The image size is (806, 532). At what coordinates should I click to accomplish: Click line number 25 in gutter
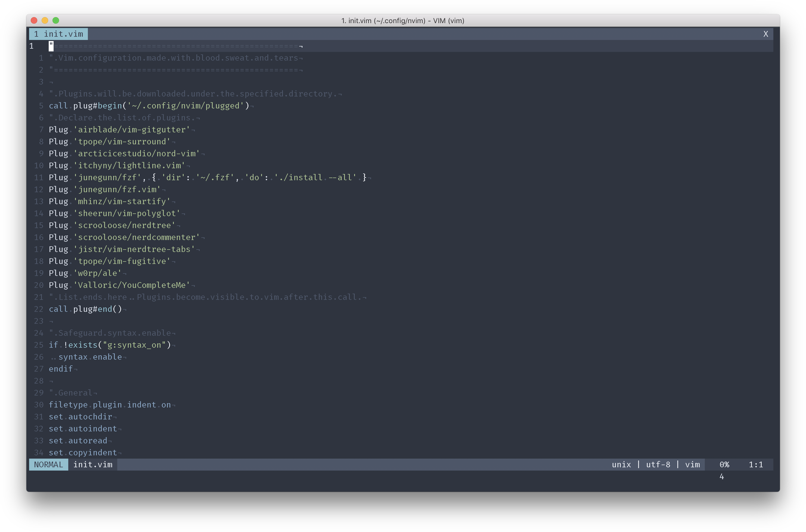click(x=39, y=345)
